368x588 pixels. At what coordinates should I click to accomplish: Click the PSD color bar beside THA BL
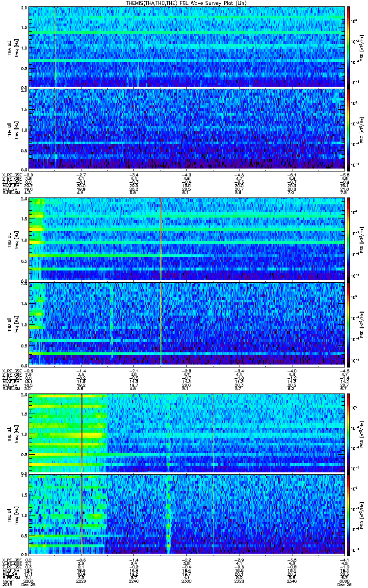(x=348, y=47)
